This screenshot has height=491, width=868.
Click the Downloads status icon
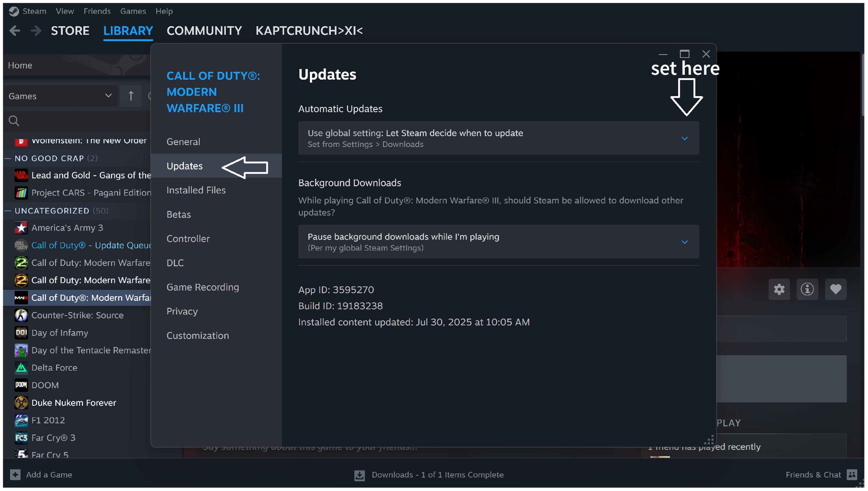[x=359, y=475]
